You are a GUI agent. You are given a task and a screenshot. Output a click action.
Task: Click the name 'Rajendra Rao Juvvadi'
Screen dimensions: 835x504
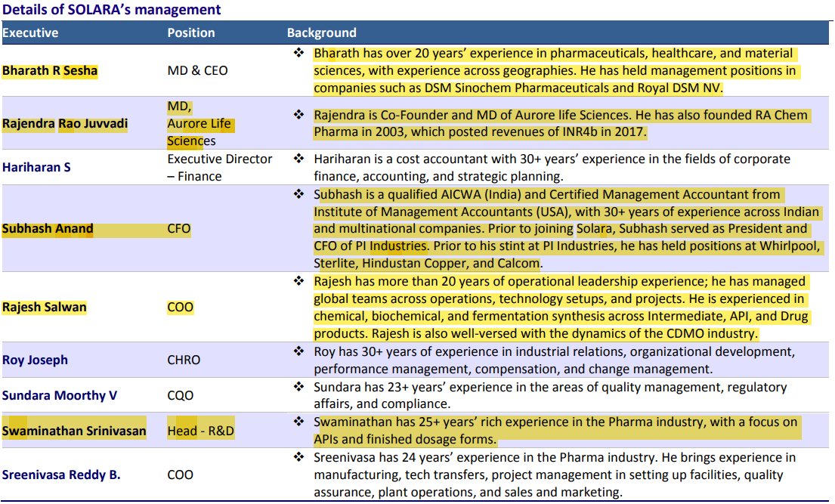pos(65,124)
